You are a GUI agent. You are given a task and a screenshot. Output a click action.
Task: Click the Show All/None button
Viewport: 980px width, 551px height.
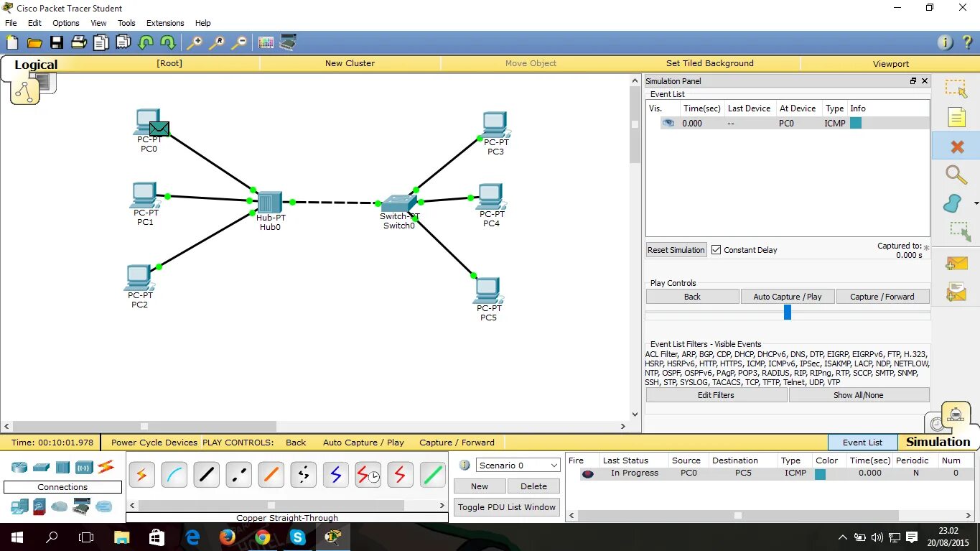pyautogui.click(x=859, y=395)
